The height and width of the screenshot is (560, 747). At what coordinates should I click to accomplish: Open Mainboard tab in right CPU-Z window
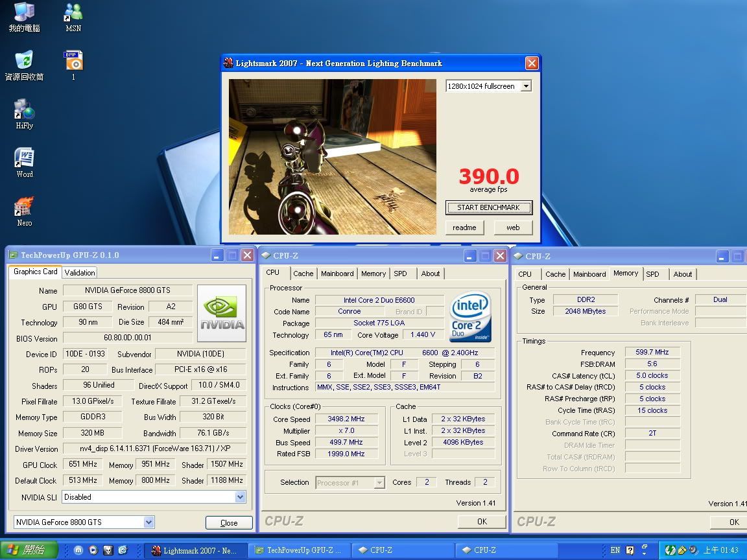tap(589, 274)
